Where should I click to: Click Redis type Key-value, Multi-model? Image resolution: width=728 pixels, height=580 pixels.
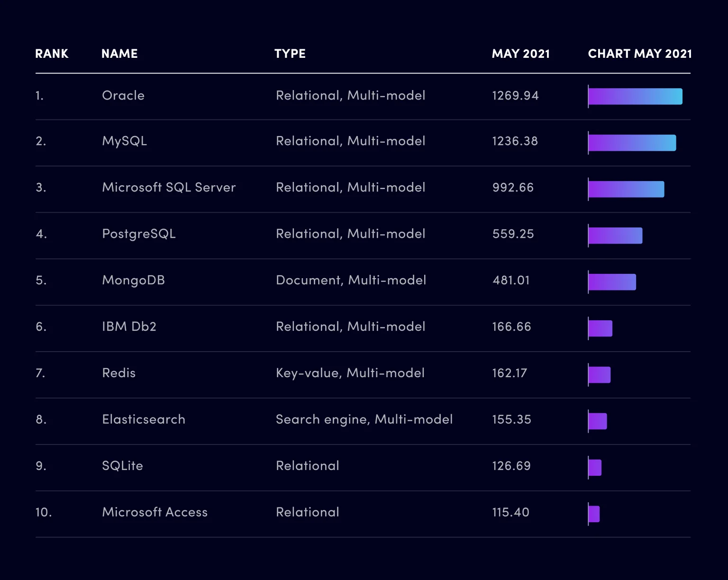coord(350,373)
